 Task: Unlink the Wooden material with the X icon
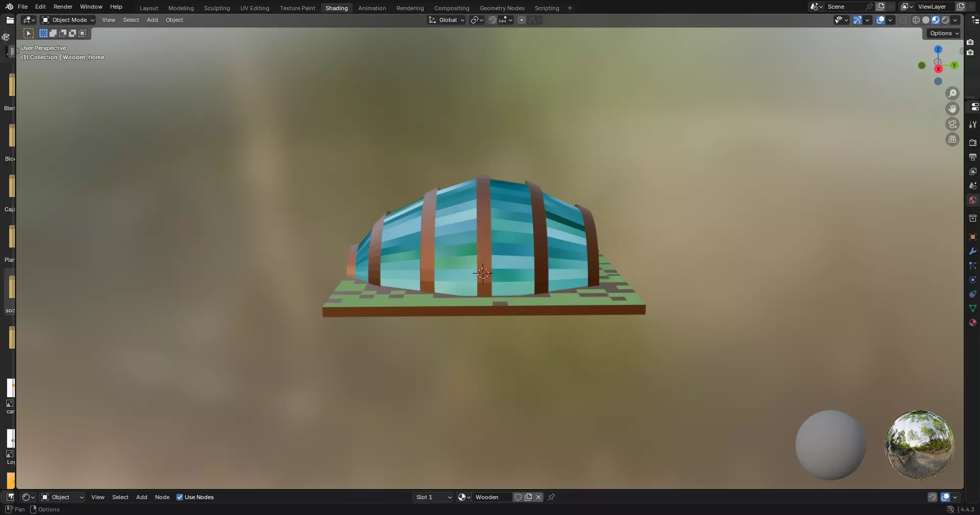[x=538, y=497]
